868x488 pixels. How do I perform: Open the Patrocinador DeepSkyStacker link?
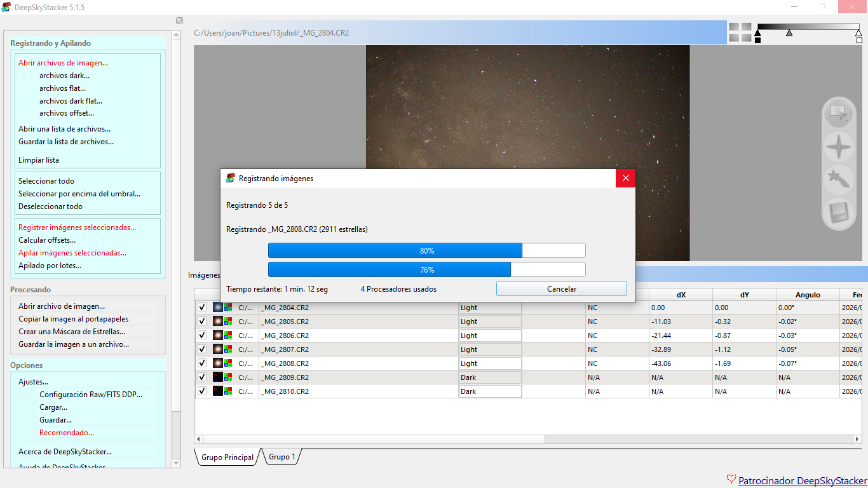coord(803,481)
